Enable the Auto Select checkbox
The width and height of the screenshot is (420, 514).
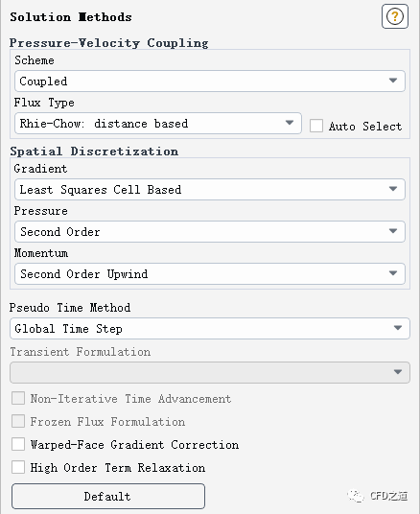316,126
